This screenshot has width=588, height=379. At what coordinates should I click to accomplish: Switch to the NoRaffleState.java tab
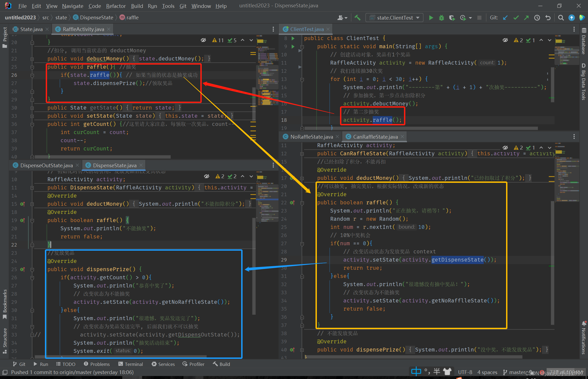coord(311,137)
